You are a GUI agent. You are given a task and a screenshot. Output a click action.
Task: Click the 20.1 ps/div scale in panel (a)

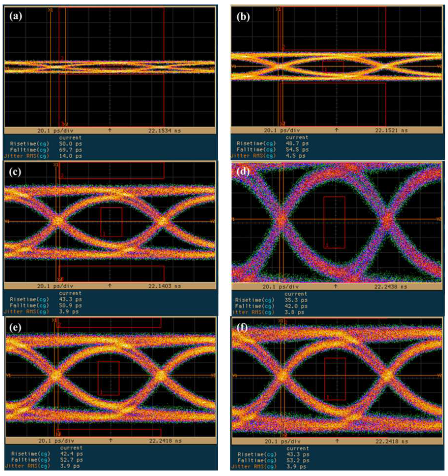(x=55, y=131)
